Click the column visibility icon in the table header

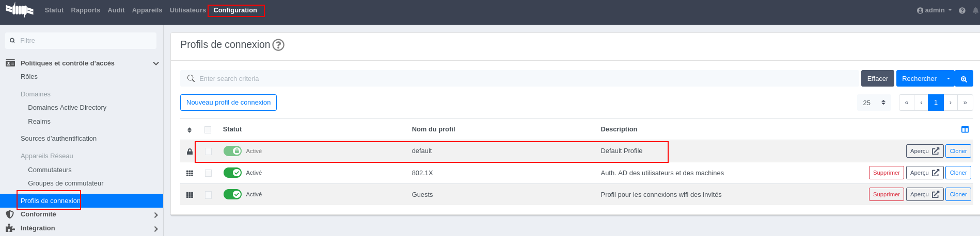tap(965, 129)
